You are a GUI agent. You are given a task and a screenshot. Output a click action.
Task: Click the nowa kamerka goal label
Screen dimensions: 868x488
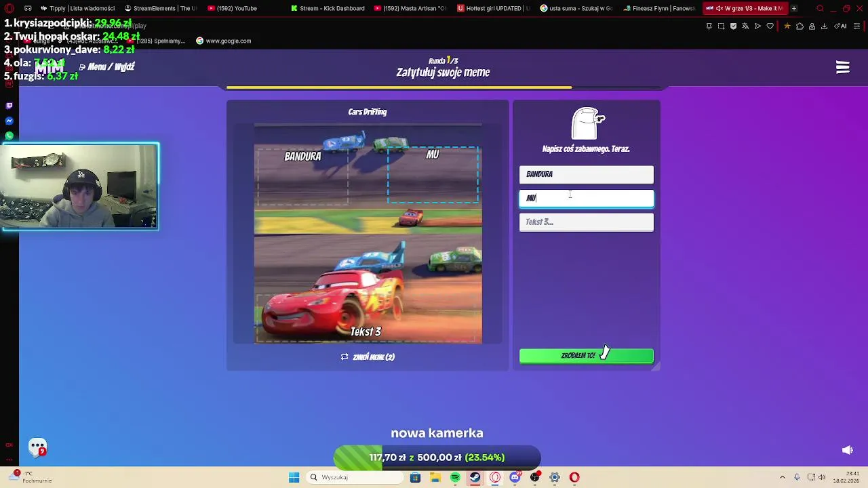pyautogui.click(x=437, y=433)
